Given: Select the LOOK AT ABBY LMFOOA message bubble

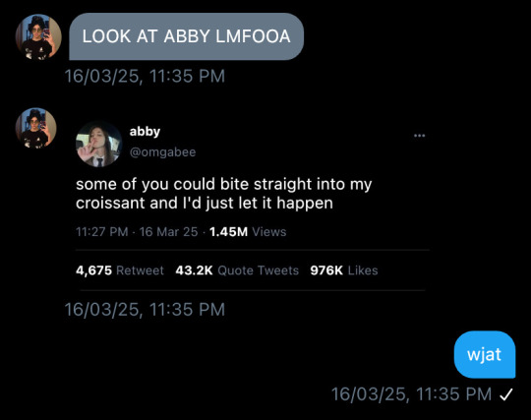Looking at the screenshot, I should click(x=187, y=36).
